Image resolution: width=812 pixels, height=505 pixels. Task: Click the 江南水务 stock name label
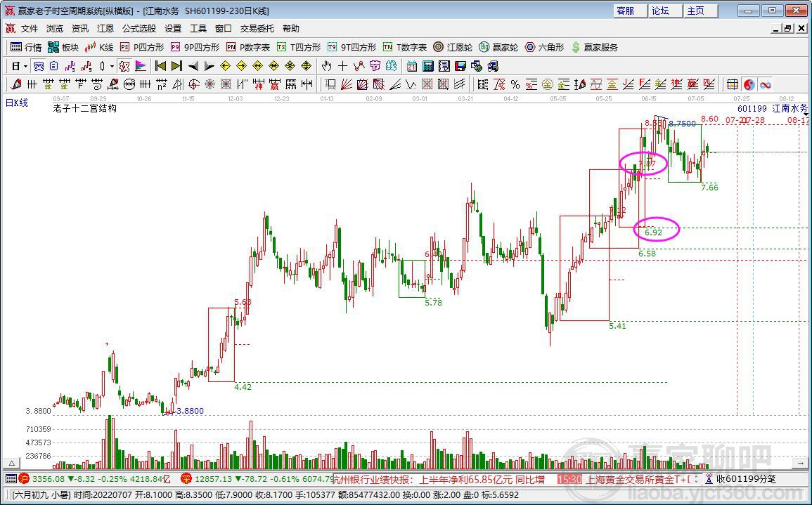(790, 109)
